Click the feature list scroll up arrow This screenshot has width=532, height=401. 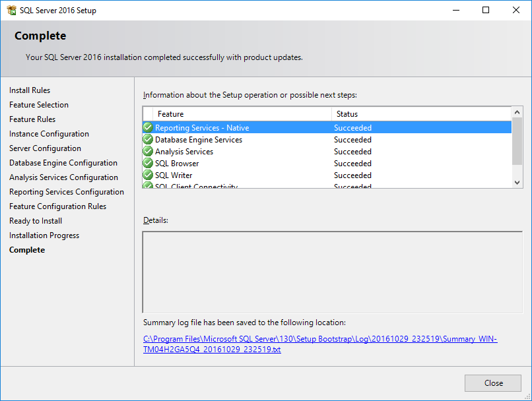[517, 112]
